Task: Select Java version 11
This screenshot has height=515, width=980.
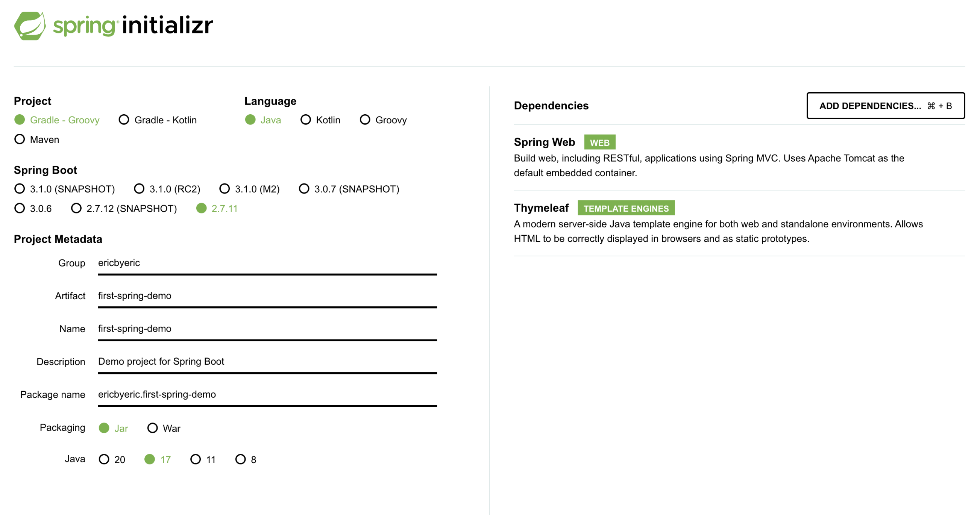Action: [196, 459]
